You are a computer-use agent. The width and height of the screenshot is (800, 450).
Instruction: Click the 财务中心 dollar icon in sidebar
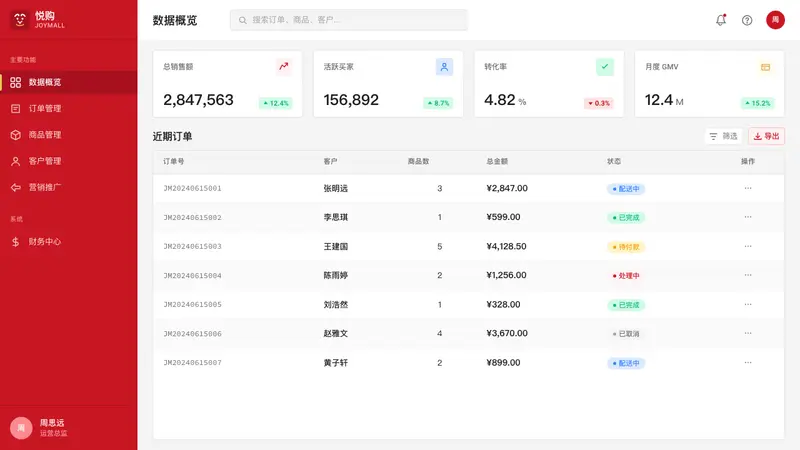pos(16,242)
